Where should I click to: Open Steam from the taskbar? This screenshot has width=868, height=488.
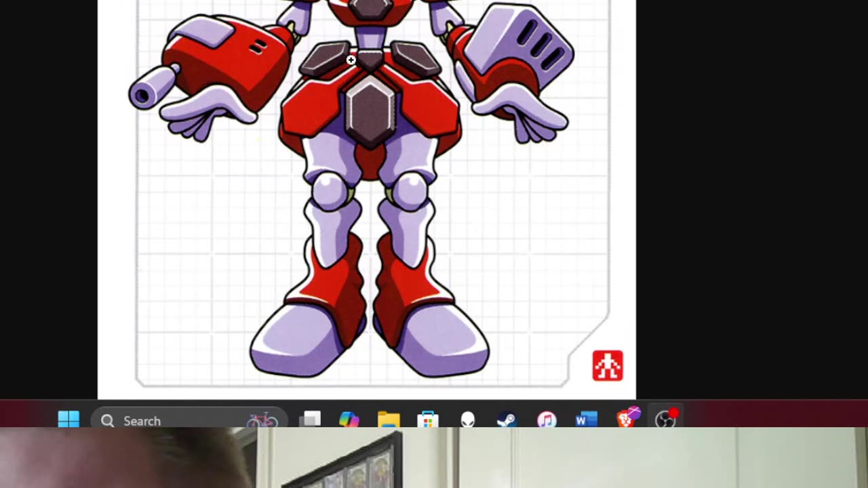(x=507, y=420)
